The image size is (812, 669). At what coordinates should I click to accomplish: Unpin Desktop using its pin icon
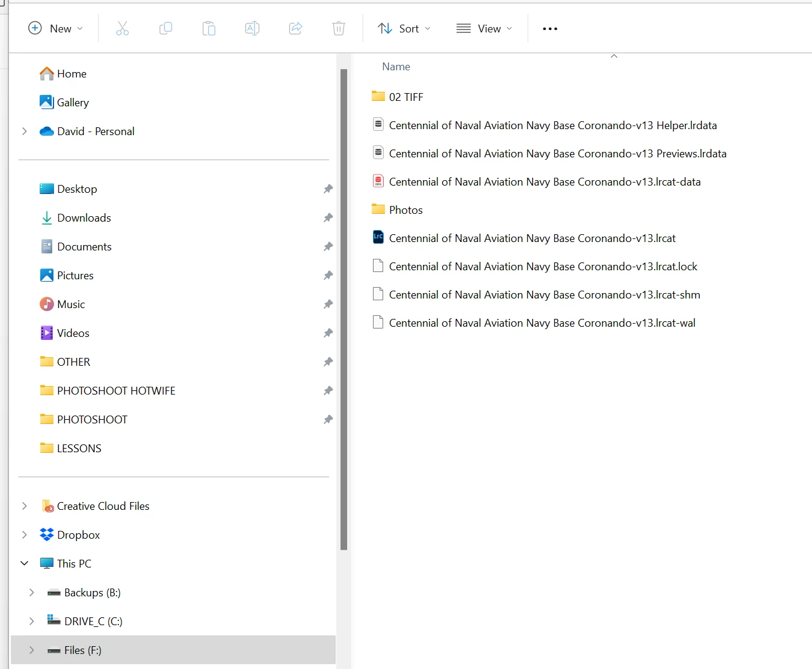pyautogui.click(x=328, y=189)
